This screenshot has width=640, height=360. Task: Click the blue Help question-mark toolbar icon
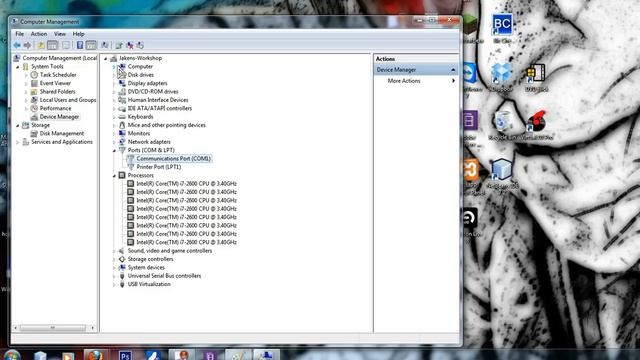tap(80, 45)
